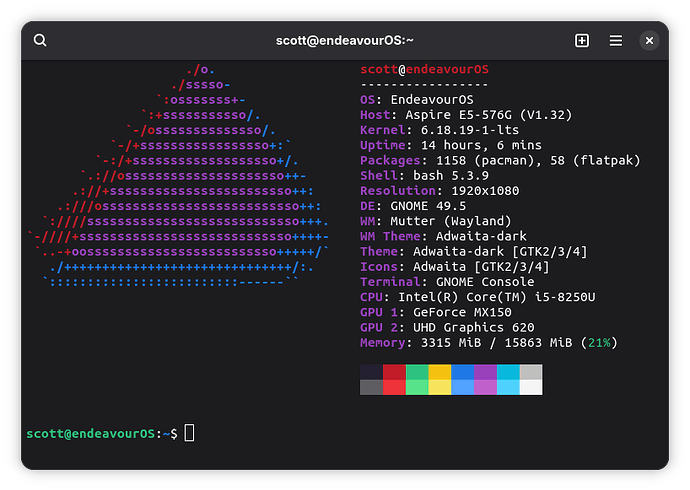Click the window title scott@endeavourOS:~
The width and height of the screenshot is (690, 490).
click(x=345, y=40)
